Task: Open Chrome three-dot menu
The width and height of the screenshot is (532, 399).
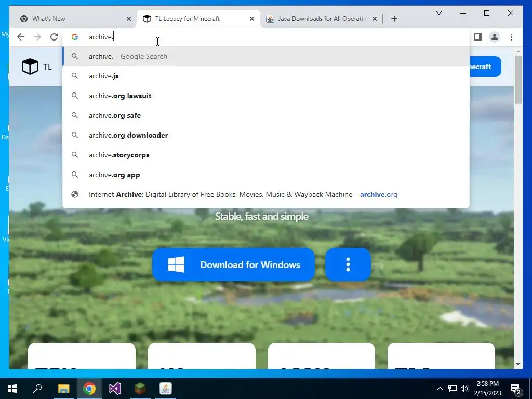Action: 511,37
